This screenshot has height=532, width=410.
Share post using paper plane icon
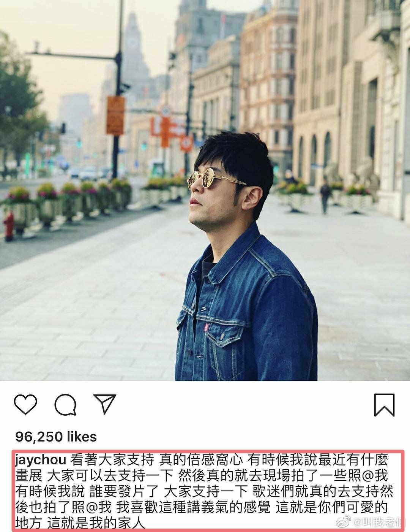105,404
